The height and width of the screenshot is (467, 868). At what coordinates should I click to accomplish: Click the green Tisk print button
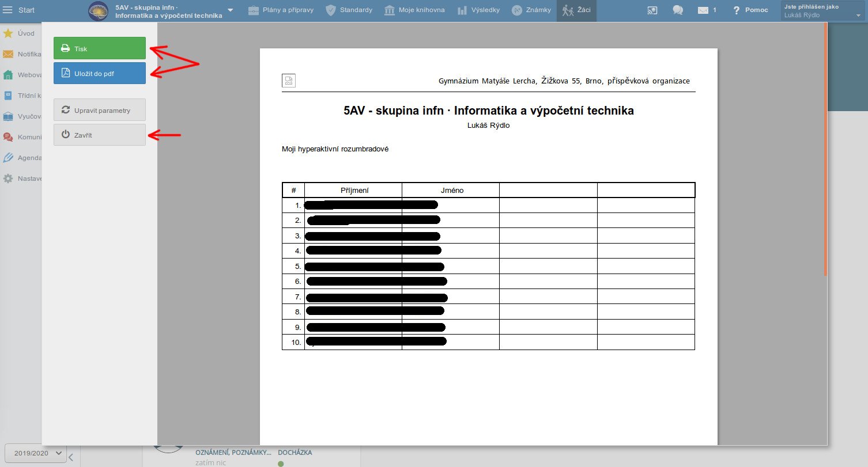99,48
